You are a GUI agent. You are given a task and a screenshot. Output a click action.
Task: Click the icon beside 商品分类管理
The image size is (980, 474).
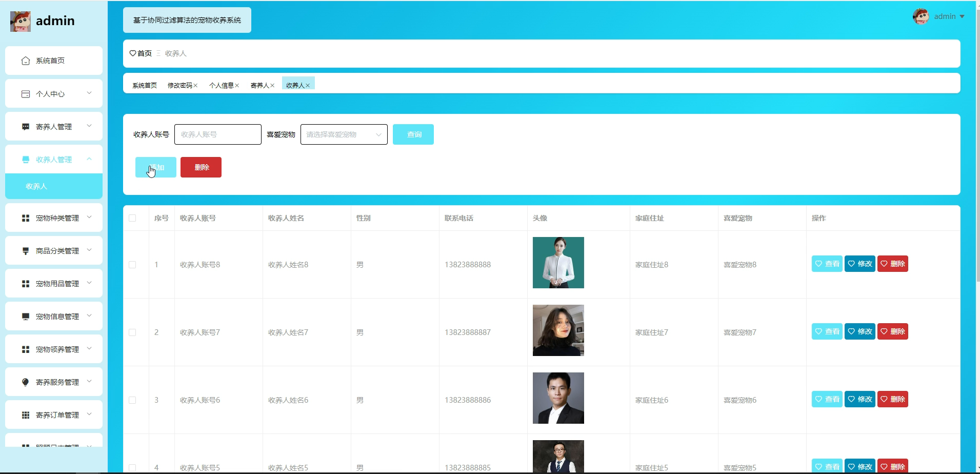click(26, 251)
